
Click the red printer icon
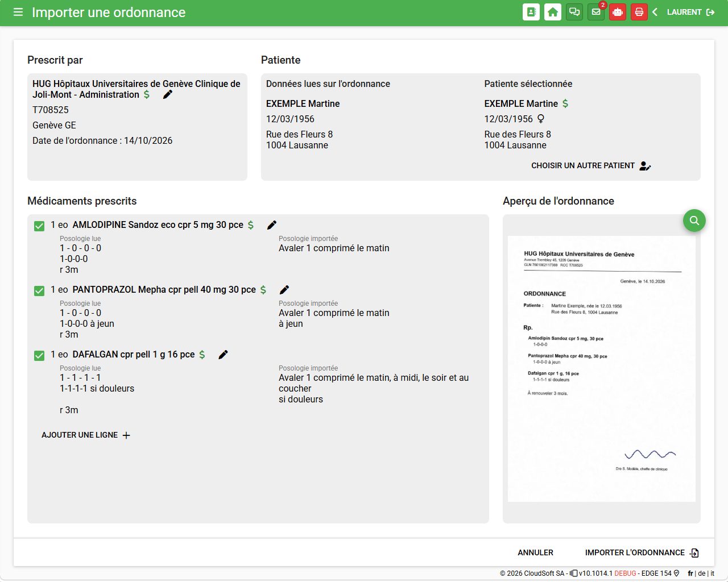pos(639,12)
